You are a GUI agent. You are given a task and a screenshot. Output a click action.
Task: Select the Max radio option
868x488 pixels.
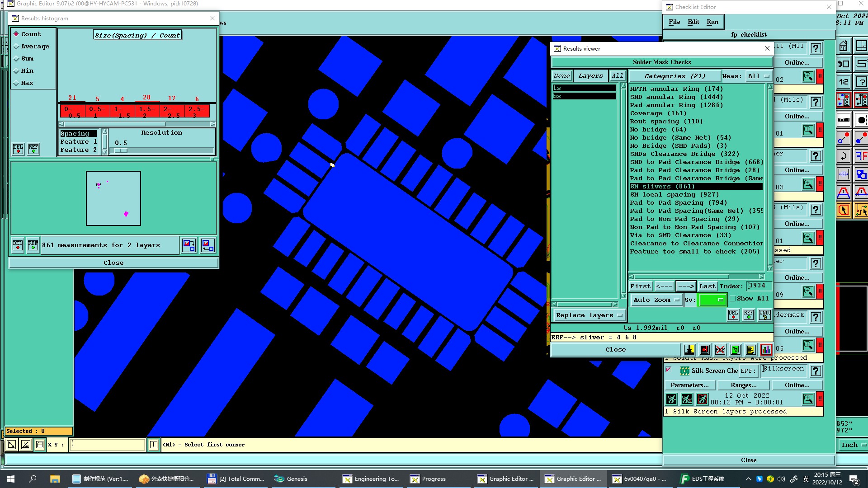point(17,83)
